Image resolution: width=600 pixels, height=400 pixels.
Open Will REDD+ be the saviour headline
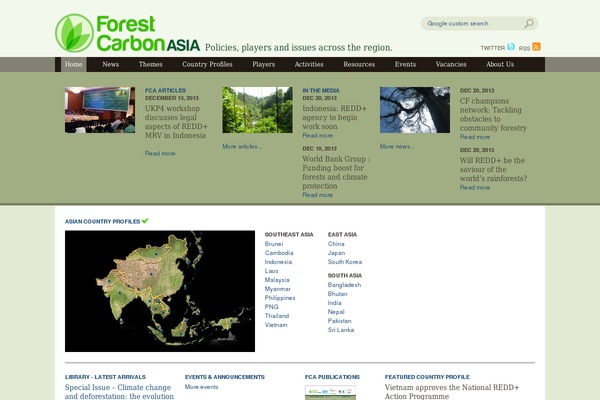tap(494, 169)
